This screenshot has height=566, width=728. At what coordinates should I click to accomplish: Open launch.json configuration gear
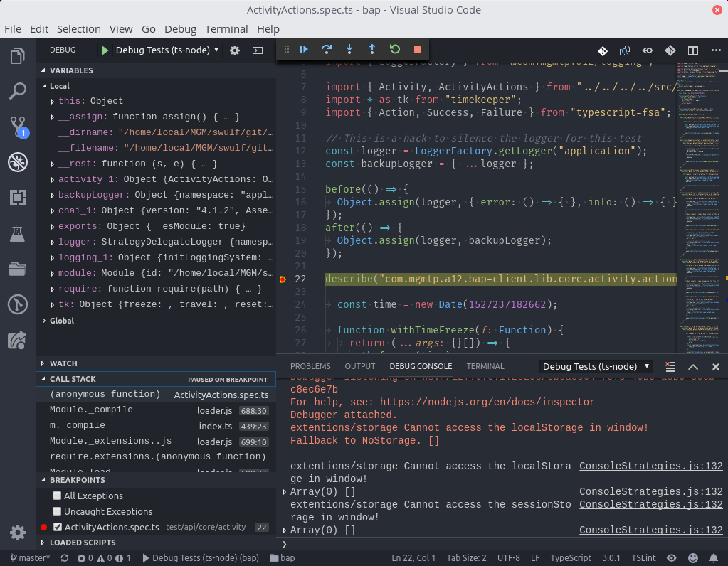pyautogui.click(x=235, y=50)
